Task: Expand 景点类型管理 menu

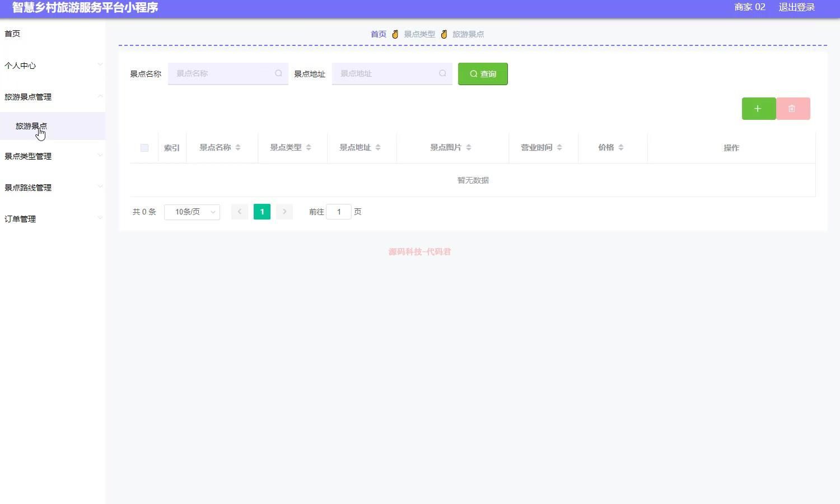Action: click(53, 156)
